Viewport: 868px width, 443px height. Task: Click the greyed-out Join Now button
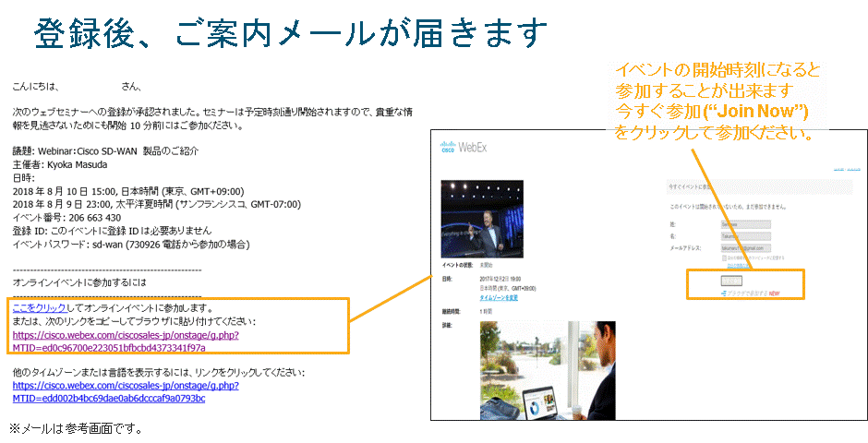tap(731, 281)
